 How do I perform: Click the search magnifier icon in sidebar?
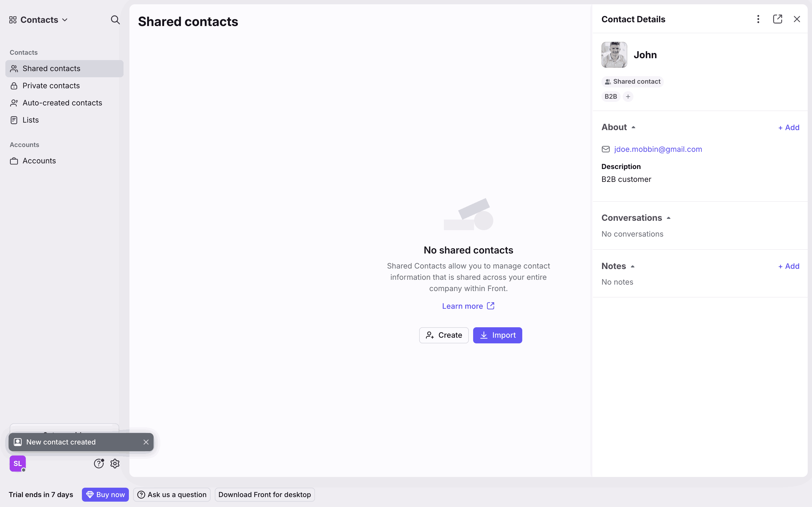click(x=115, y=20)
